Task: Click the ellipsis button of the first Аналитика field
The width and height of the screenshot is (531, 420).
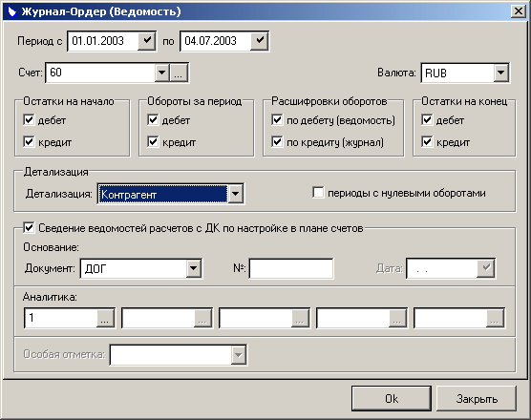Action: 105,318
